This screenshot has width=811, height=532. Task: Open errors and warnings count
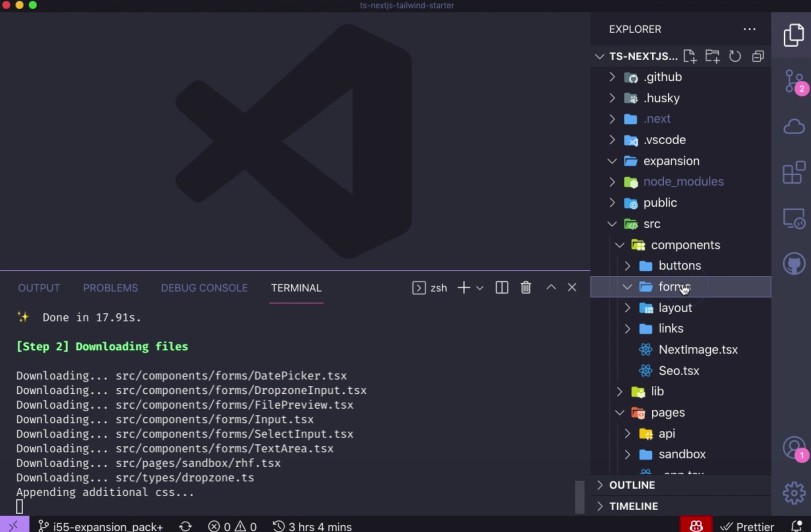click(232, 526)
